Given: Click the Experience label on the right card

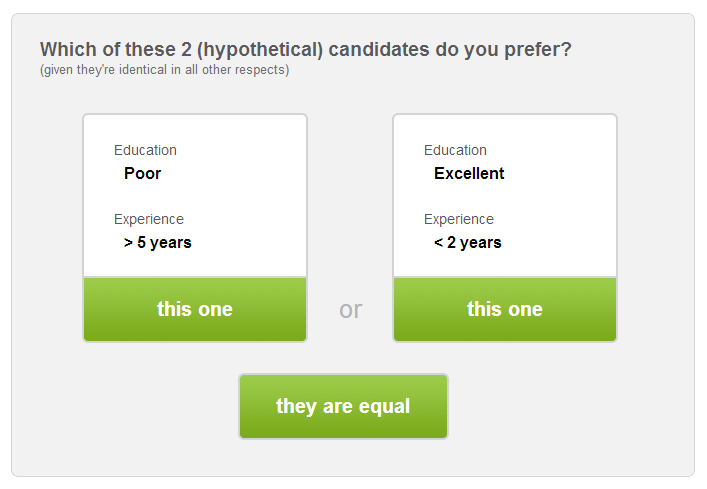Looking at the screenshot, I should coord(459,219).
